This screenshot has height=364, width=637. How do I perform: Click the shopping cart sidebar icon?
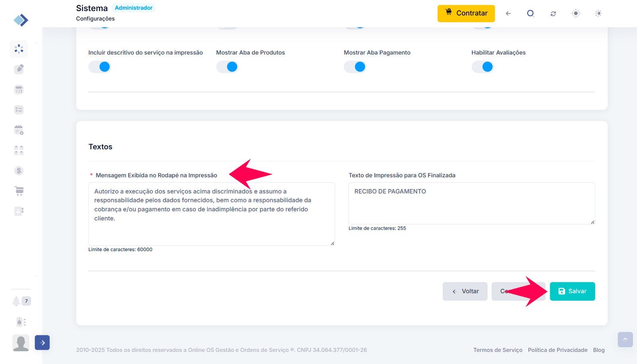[19, 191]
